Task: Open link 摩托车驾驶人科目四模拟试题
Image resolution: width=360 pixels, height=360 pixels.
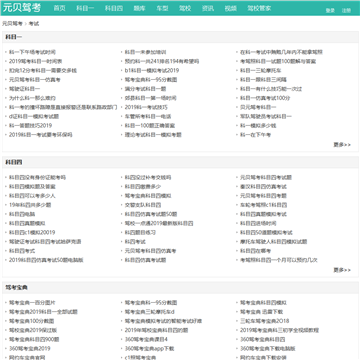Action: click(x=274, y=241)
